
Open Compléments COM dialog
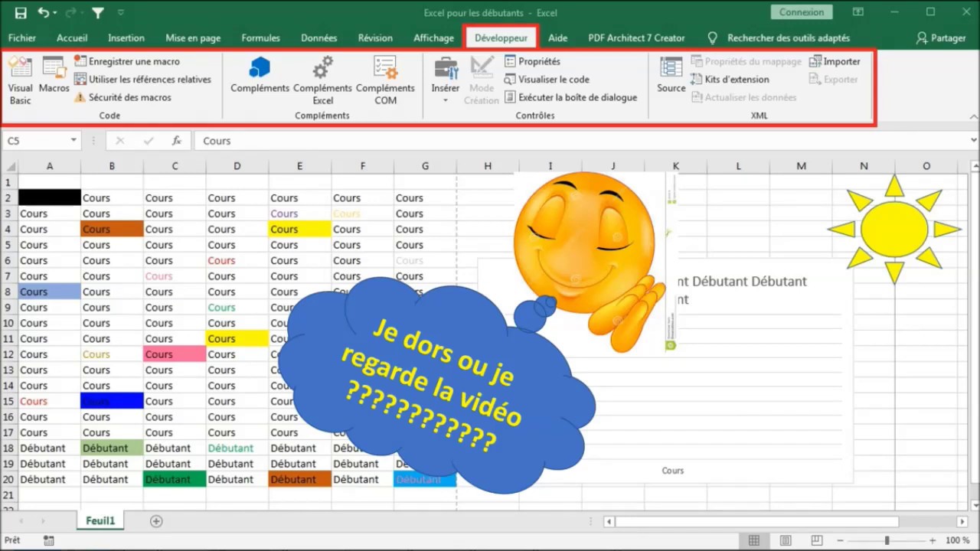click(x=386, y=80)
